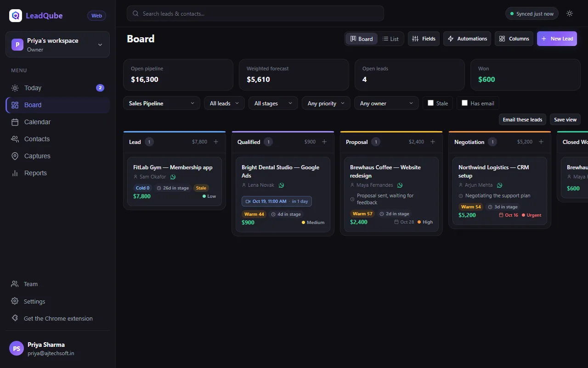Screen dimensions: 588x368
Task: Open Captures in the sidebar menu
Action: 57,156
